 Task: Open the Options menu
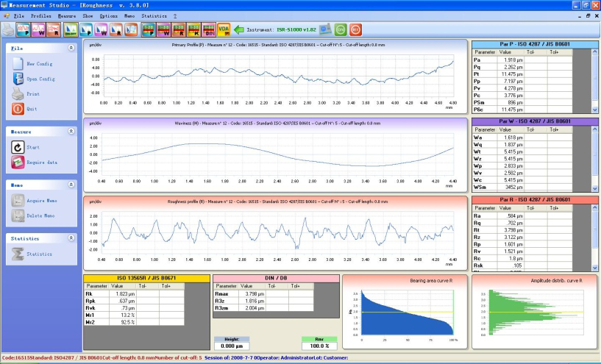[108, 15]
